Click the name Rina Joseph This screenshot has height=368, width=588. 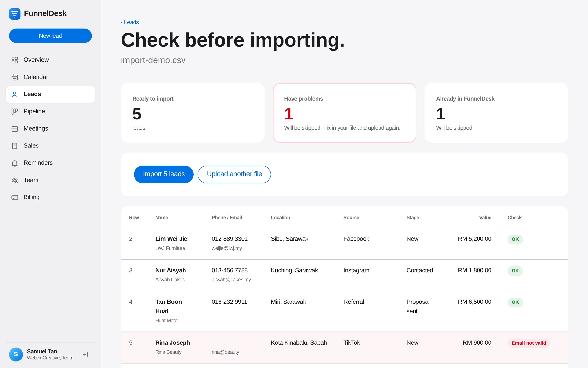point(172,343)
